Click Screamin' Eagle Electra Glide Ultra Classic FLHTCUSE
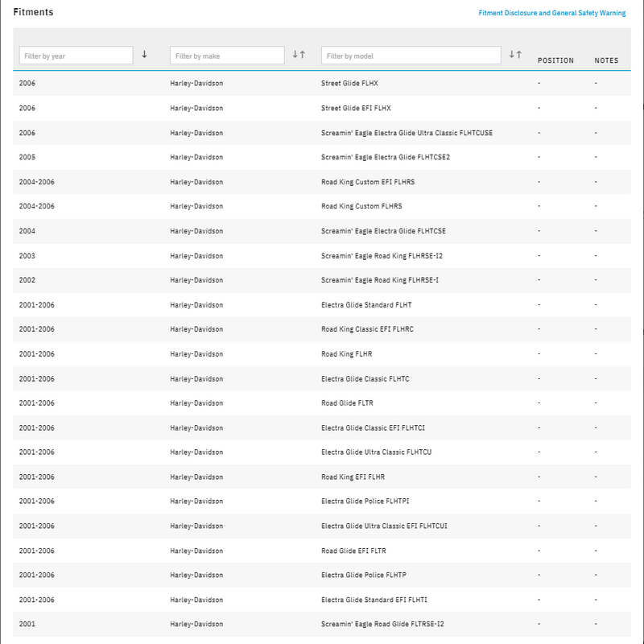The image size is (644, 644). 407,133
